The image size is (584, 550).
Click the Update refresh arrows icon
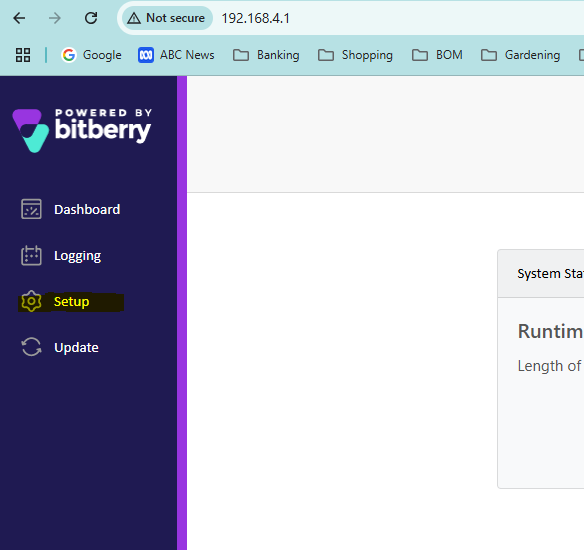coord(31,347)
